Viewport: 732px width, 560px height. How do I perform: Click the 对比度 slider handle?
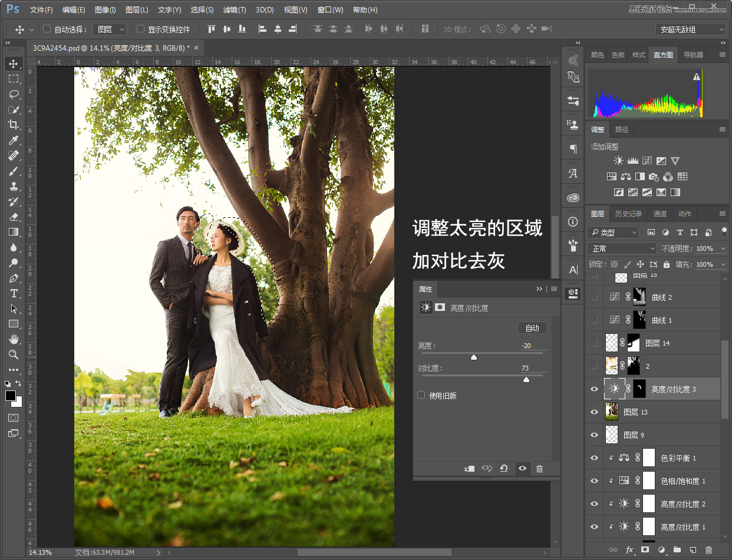(526, 380)
